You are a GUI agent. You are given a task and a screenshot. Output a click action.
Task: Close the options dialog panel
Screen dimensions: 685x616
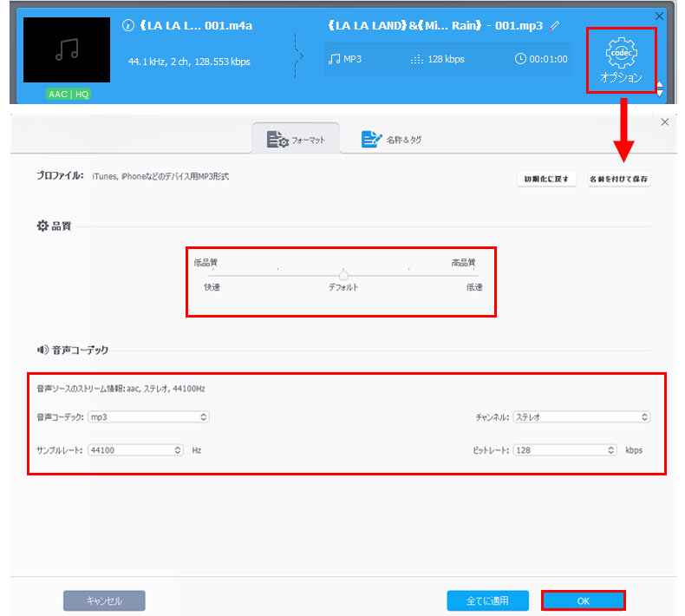tap(665, 122)
